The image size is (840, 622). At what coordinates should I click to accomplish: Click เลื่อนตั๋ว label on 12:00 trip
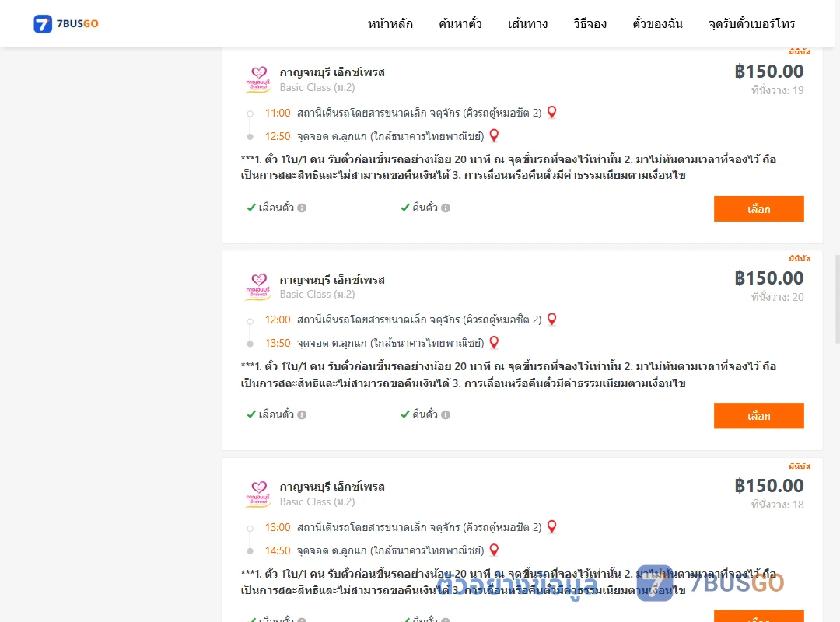tap(276, 414)
